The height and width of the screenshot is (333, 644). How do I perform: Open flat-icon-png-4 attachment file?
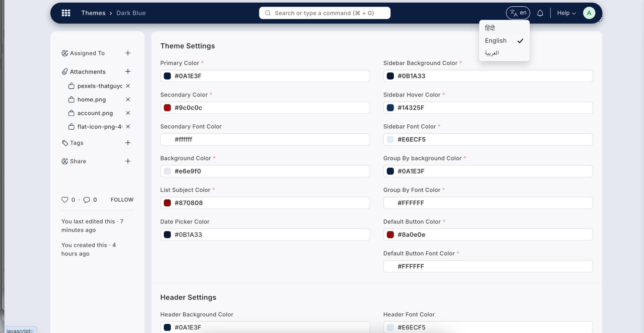[100, 127]
